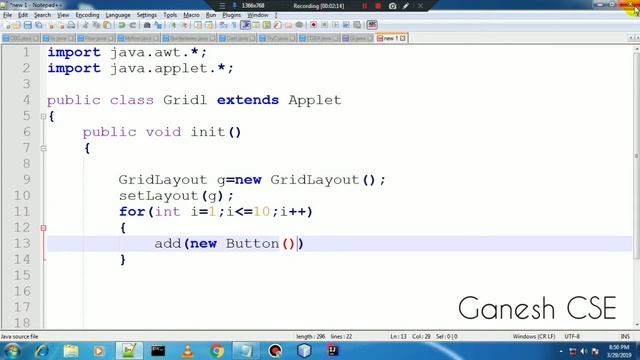The height and width of the screenshot is (360, 640).
Task: Collapse the for loop fold marker line 12
Action: (43, 228)
